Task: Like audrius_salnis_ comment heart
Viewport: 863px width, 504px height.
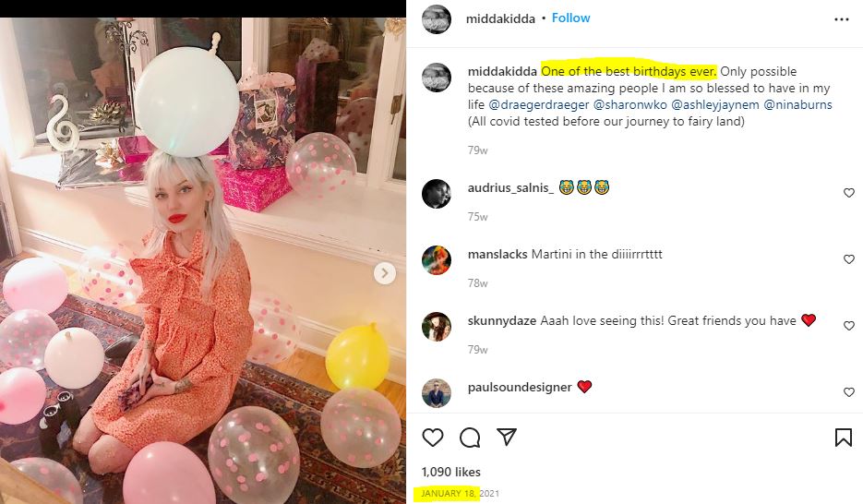Action: click(849, 193)
